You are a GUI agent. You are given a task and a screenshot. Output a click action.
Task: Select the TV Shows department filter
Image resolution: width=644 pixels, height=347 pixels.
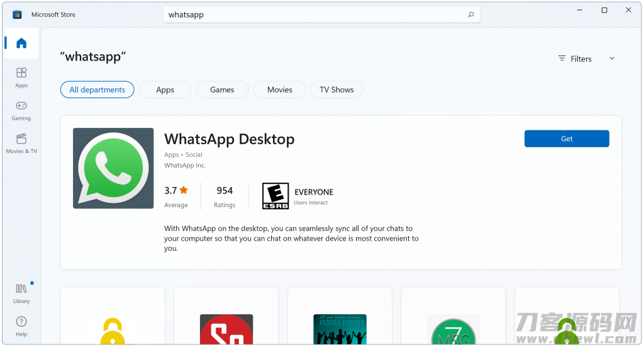337,89
